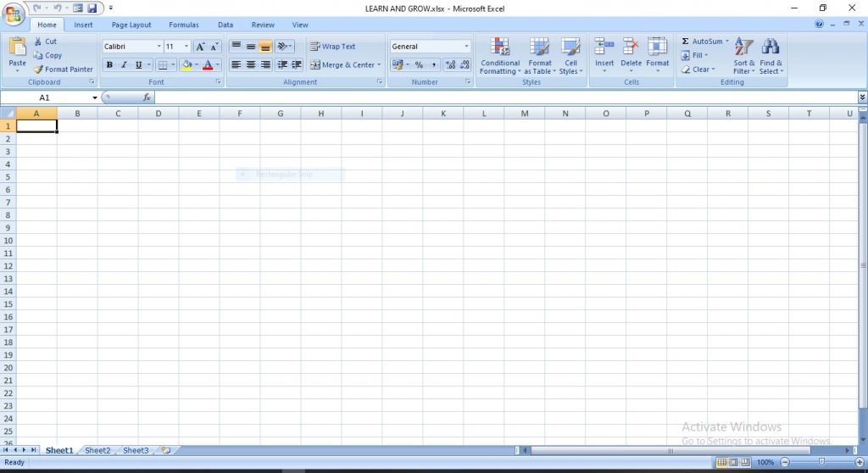Click the Office Button logo
The image size is (868, 473).
14,14
